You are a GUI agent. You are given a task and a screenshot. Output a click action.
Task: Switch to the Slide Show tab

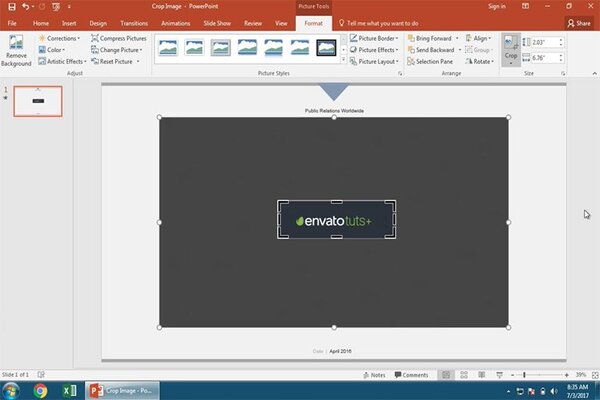click(217, 23)
